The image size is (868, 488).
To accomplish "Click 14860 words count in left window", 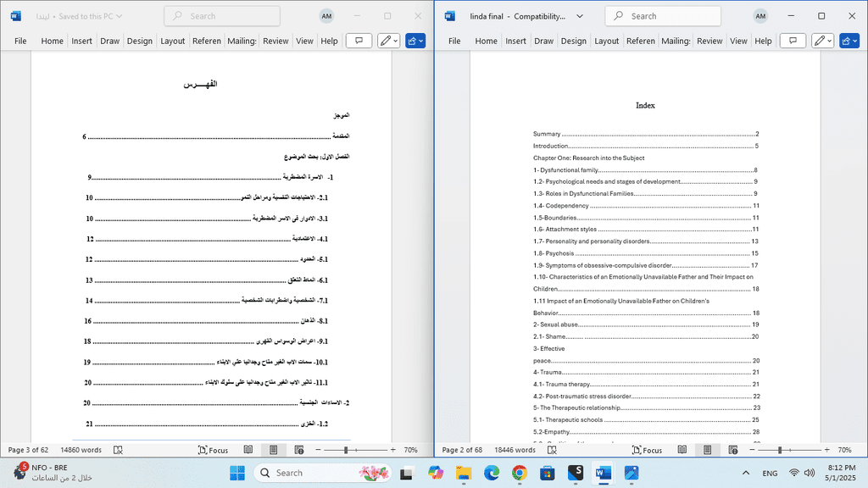I will (x=81, y=450).
